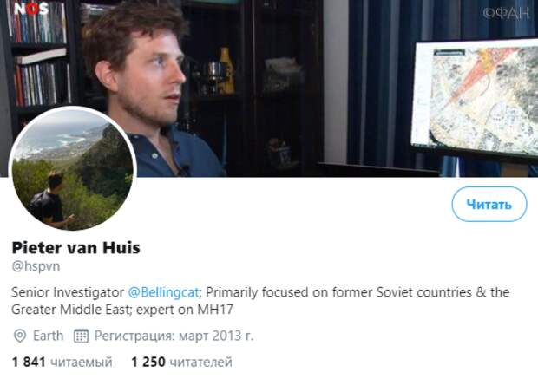
Task: Click the 1 250 followers count number
Action: [x=148, y=362]
